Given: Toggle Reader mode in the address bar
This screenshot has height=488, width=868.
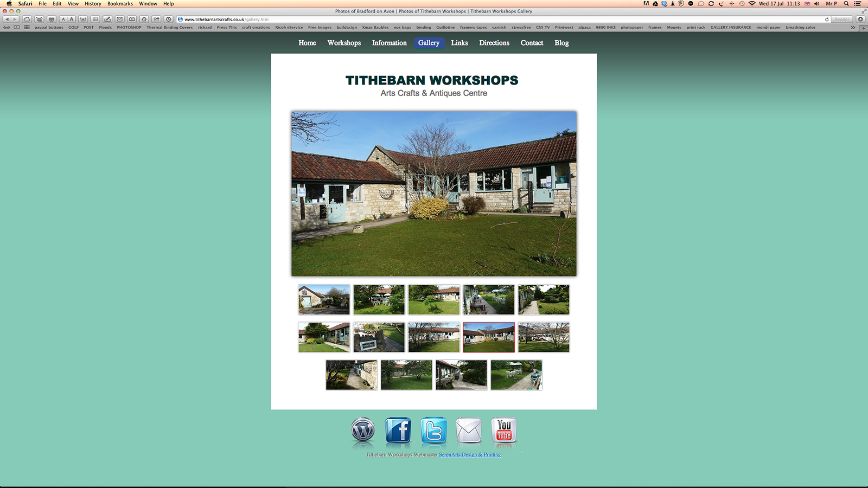Looking at the screenshot, I should tap(841, 18).
